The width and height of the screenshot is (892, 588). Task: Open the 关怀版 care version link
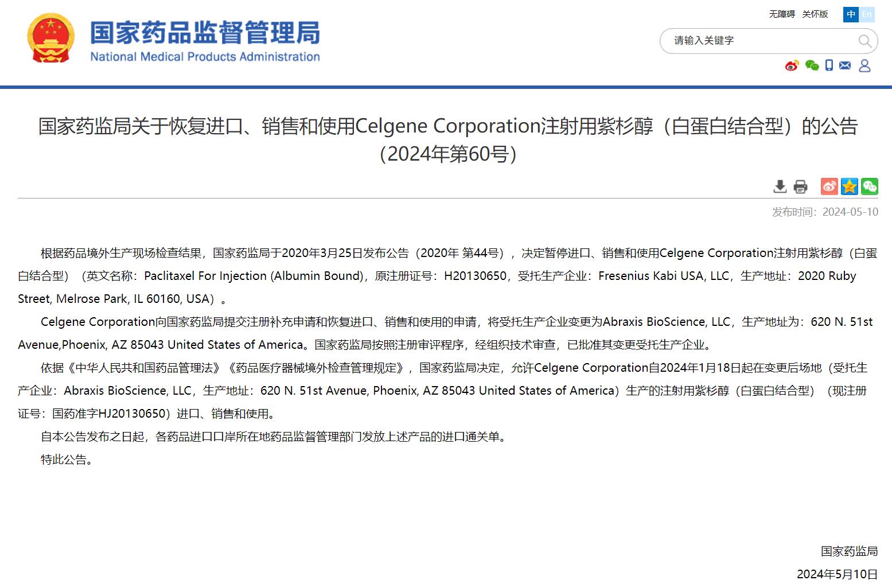(815, 14)
